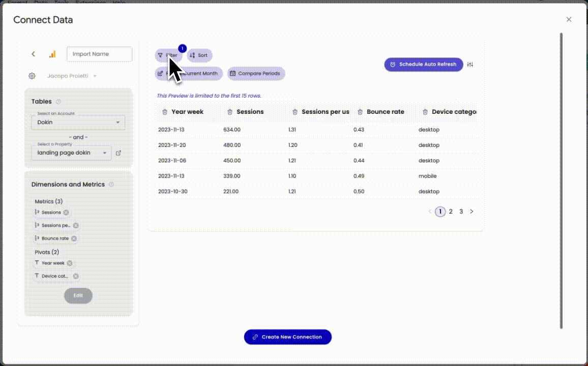The width and height of the screenshot is (588, 366).
Task: Go to page 2 of preview
Action: [451, 211]
